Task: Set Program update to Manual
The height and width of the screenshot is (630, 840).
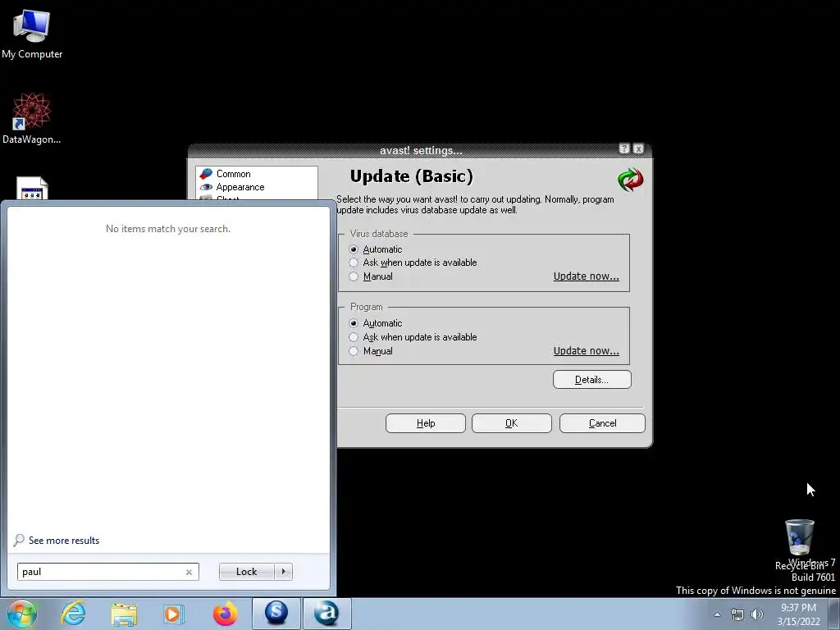Action: tap(371, 351)
